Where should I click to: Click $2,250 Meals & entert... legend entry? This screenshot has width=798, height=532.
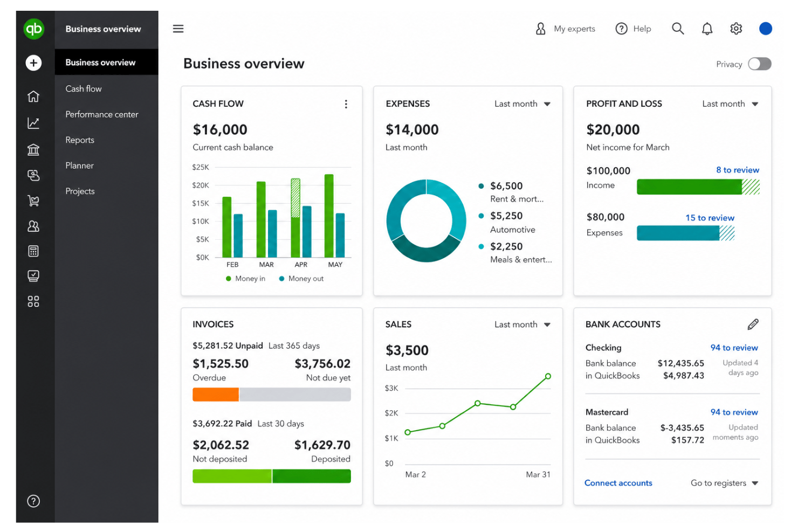[x=515, y=252]
